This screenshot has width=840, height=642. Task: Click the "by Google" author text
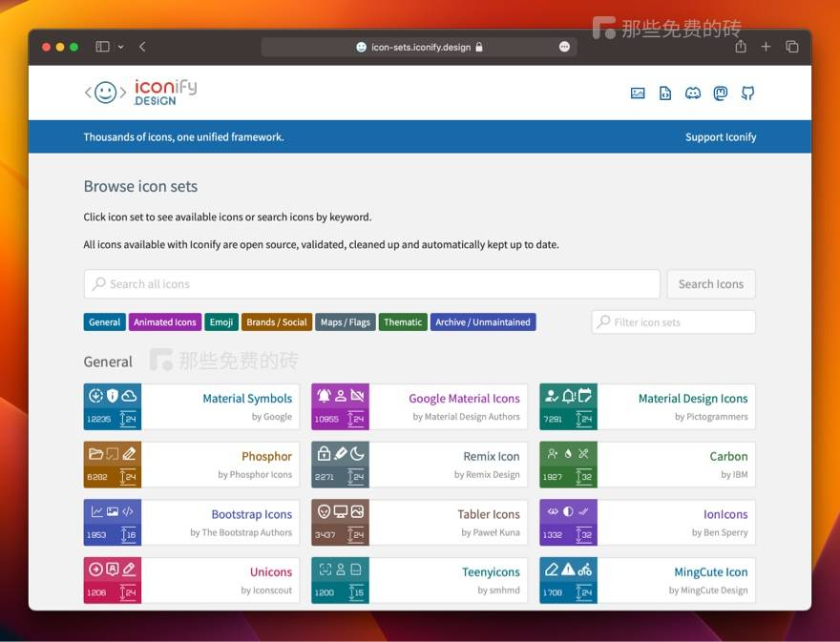pyautogui.click(x=272, y=417)
